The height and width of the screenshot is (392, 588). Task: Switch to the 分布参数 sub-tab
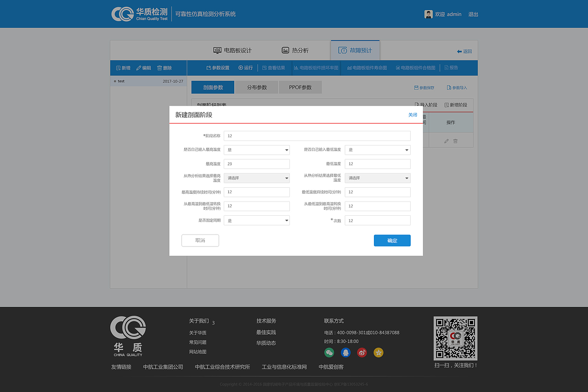coord(257,87)
